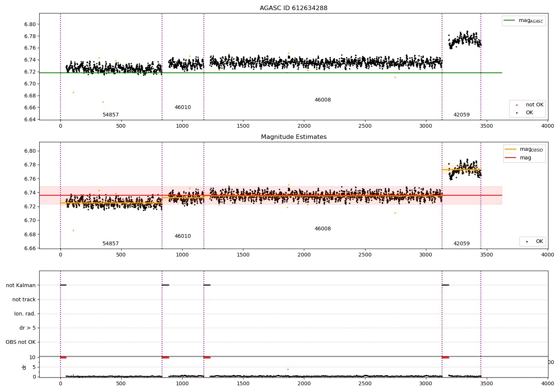
Task: Select the mag AGASC legend entry with green line
Action: click(523, 21)
